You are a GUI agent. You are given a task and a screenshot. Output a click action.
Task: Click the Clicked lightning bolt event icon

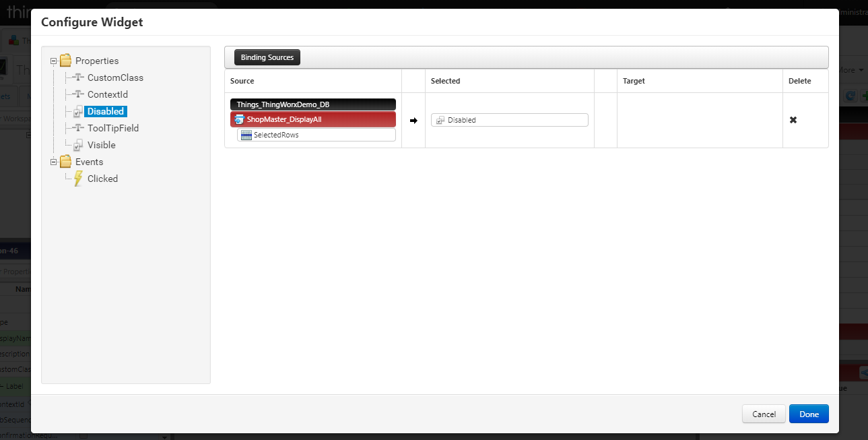(79, 179)
